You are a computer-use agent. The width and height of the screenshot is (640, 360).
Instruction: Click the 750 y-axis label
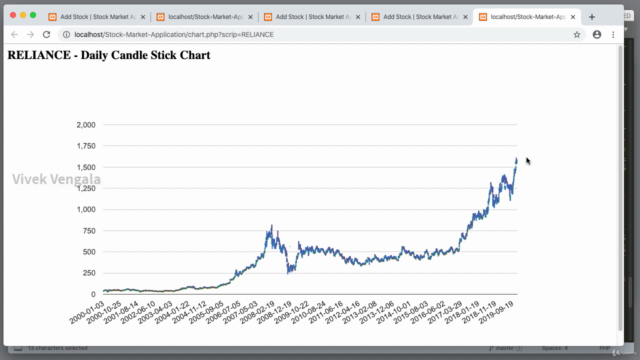tap(89, 231)
